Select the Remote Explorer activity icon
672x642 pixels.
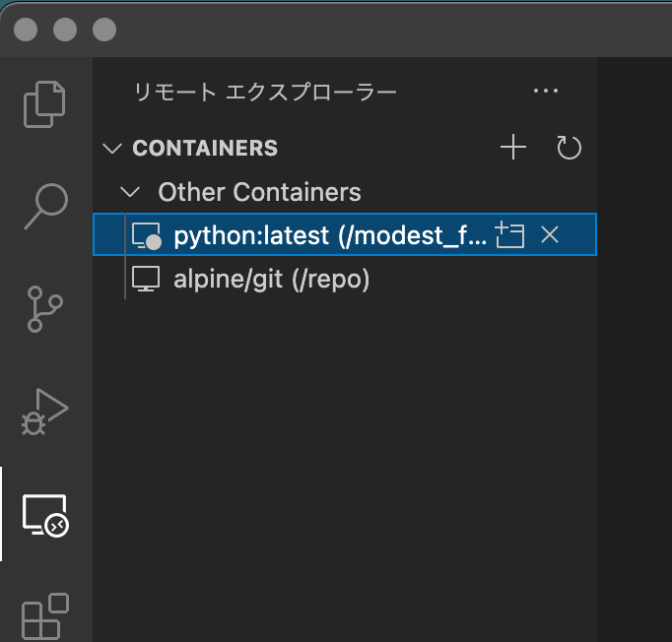coord(45,515)
